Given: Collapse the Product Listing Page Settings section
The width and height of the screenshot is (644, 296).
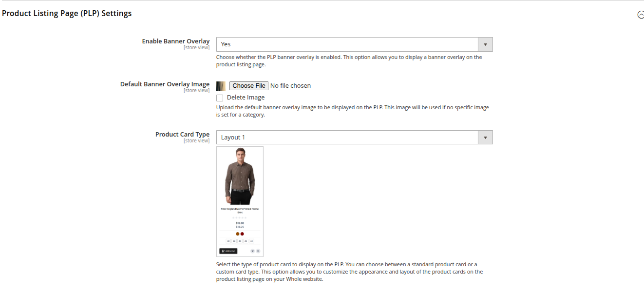Looking at the screenshot, I should pyautogui.click(x=641, y=15).
